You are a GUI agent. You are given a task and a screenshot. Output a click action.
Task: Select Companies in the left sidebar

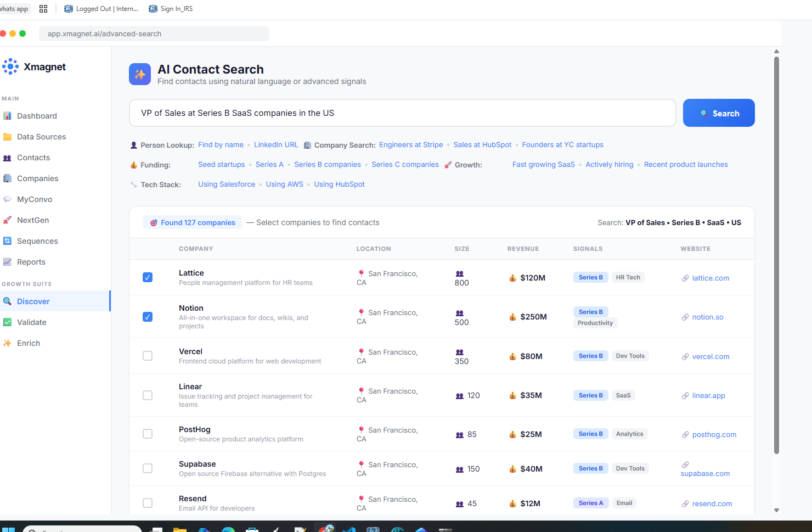tap(38, 178)
